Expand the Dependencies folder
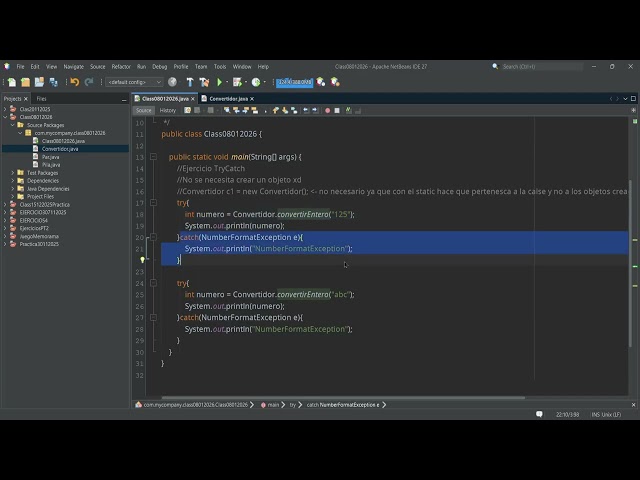This screenshot has width=640, height=480. click(x=13, y=180)
